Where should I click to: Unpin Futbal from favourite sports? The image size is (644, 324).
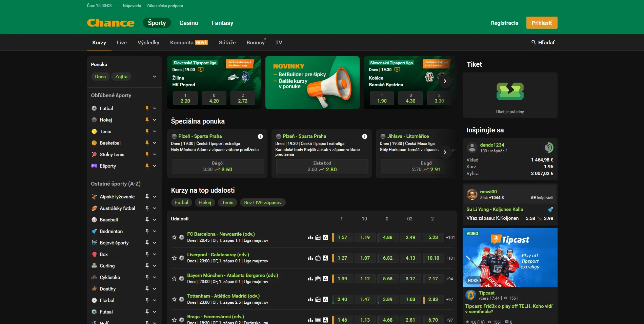point(147,108)
